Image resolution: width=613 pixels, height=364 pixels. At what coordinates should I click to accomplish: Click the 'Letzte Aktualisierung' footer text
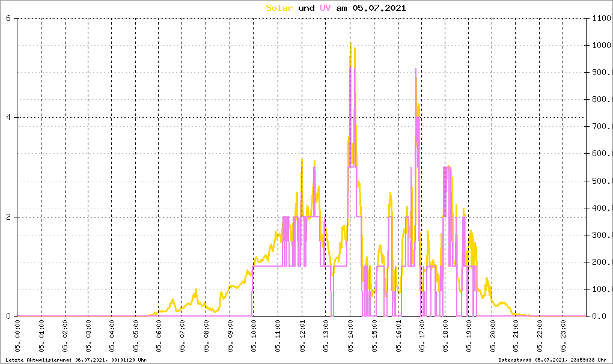click(x=76, y=360)
